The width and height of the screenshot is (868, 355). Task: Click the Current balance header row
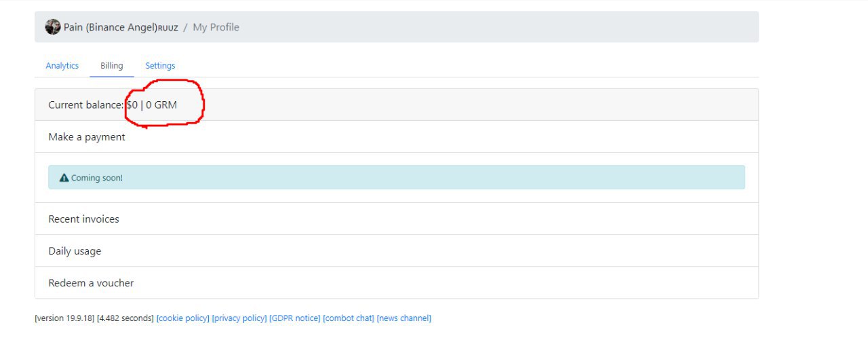397,105
